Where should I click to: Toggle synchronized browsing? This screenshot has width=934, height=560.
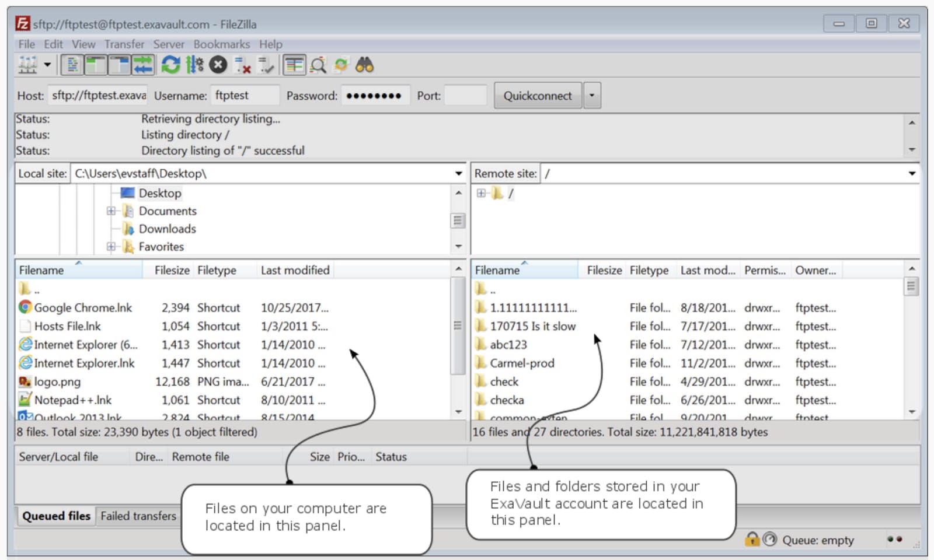click(340, 65)
